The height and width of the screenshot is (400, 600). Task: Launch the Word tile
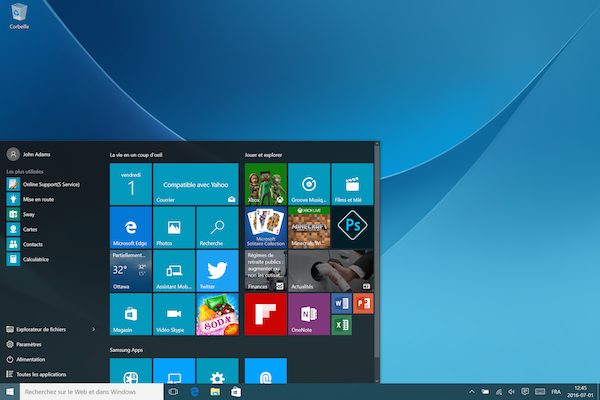(341, 304)
